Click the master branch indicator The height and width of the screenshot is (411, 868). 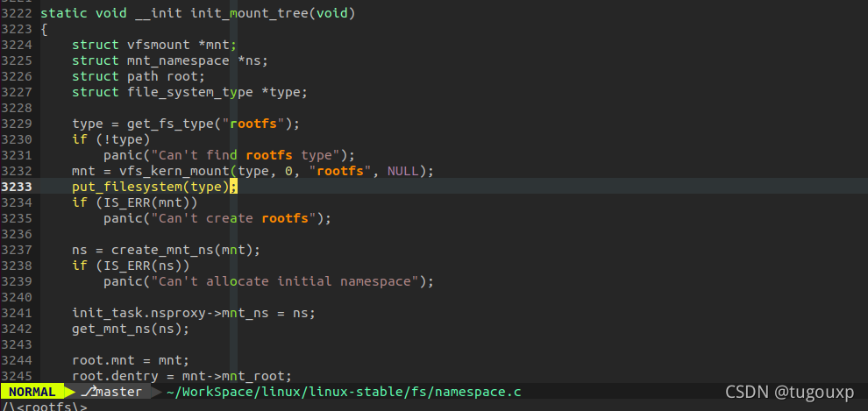click(119, 393)
